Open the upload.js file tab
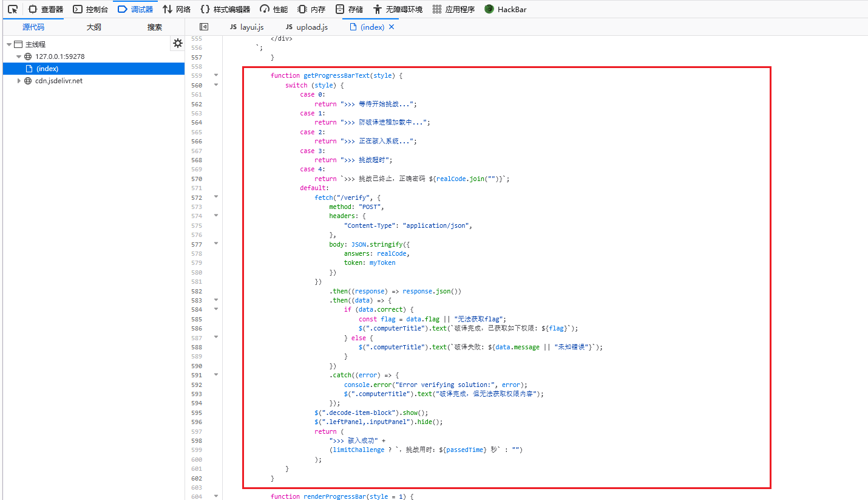 tap(307, 27)
